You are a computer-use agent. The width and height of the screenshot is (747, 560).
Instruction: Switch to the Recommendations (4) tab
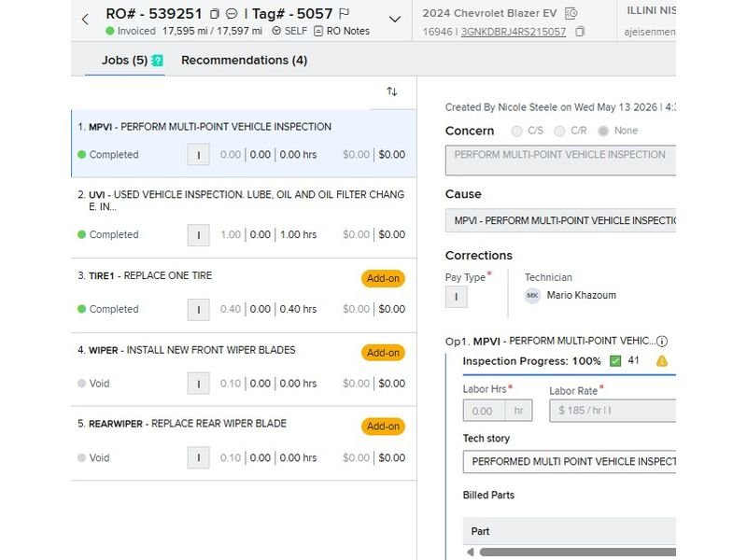pyautogui.click(x=244, y=61)
